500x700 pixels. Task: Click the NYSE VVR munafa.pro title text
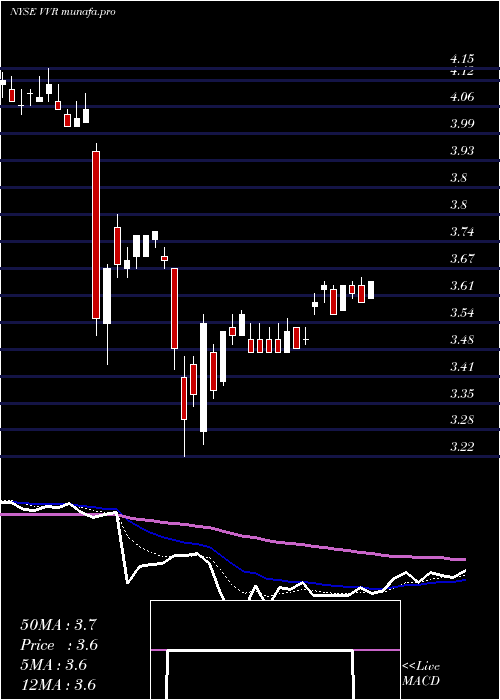coord(62,12)
